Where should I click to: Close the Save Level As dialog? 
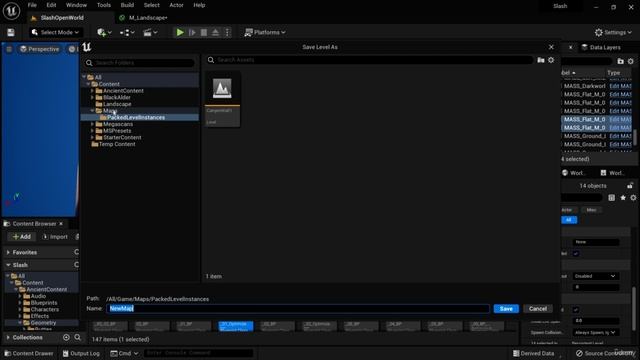point(551,47)
